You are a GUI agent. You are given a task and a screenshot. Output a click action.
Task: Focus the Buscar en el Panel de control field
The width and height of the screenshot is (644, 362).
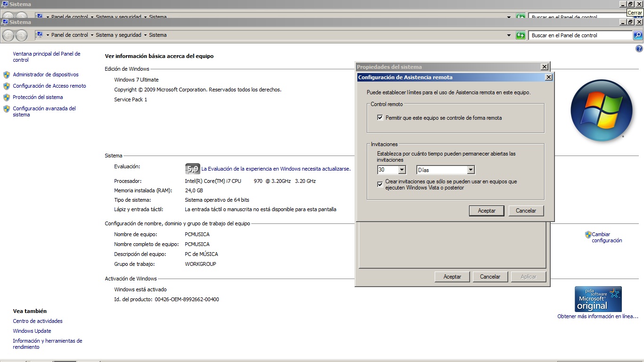[580, 35]
